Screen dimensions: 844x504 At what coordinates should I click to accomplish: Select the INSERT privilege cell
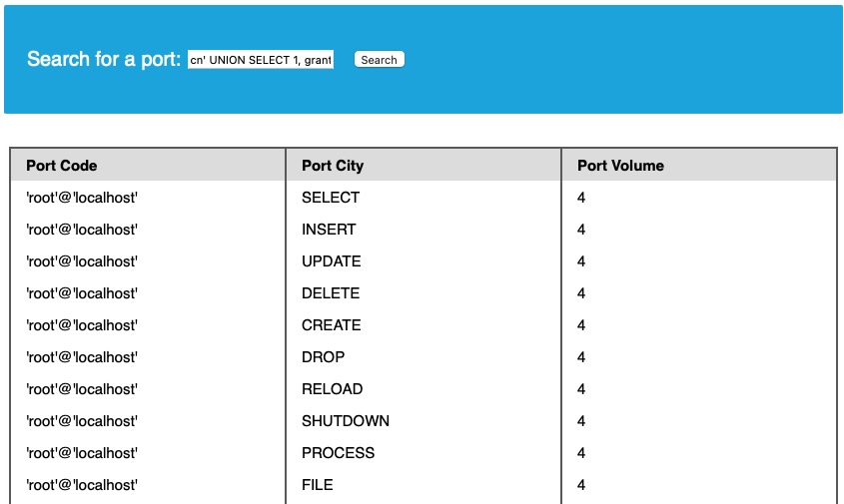[x=329, y=230]
